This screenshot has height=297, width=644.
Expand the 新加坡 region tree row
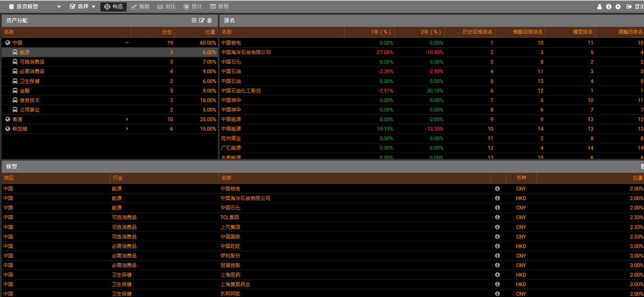pyautogui.click(x=127, y=129)
